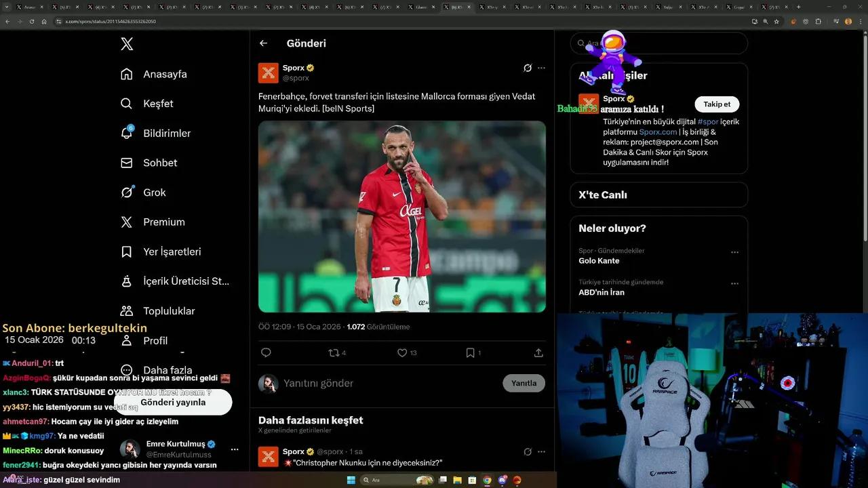This screenshot has height=488, width=868.
Task: Open the ABD'nin İran trending topic
Action: (x=601, y=292)
